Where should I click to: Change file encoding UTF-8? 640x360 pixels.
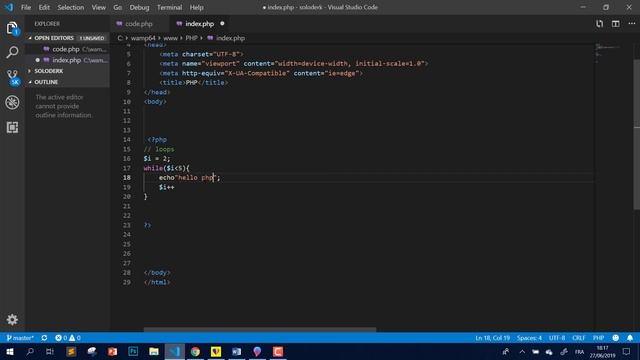557,338
